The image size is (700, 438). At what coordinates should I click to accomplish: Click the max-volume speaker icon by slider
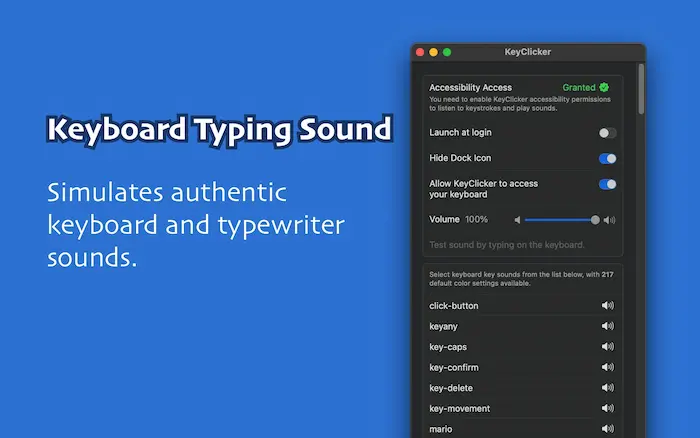[x=610, y=220]
